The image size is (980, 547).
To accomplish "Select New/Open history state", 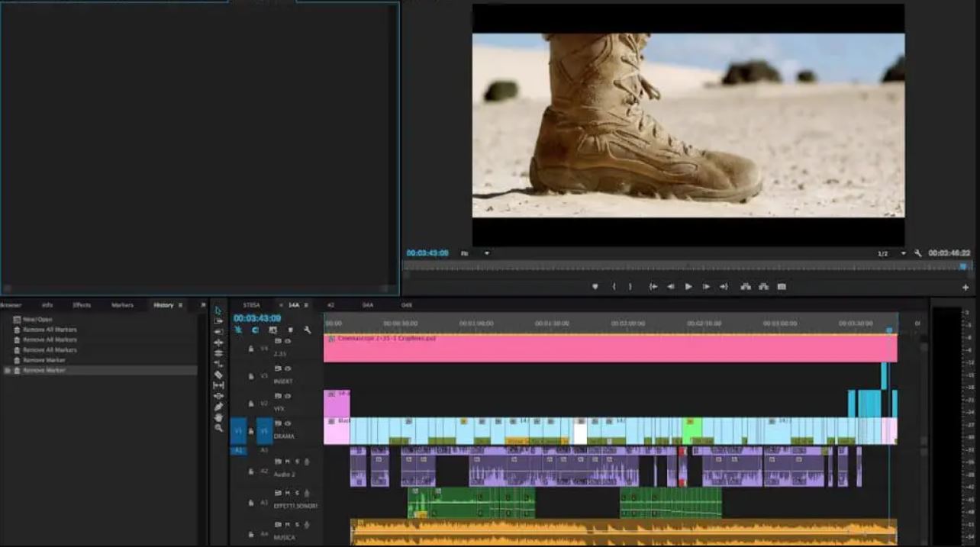I will 37,319.
